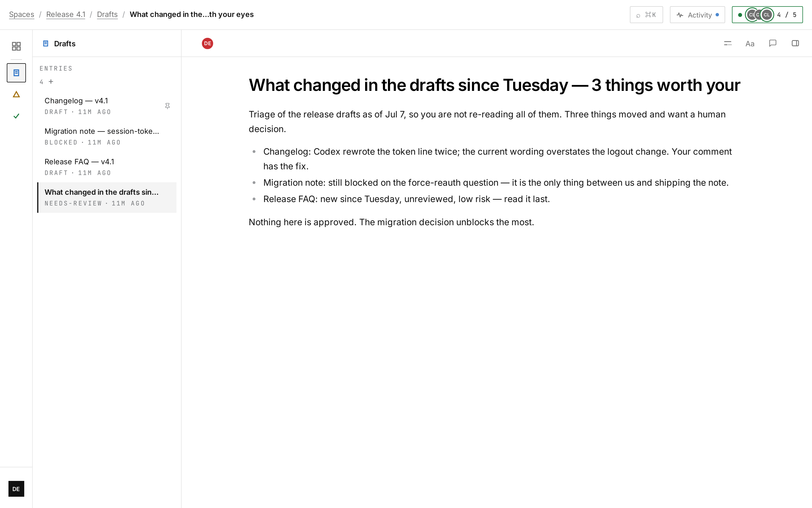Click the presence avatars 4 / 5 indicator

(x=767, y=15)
